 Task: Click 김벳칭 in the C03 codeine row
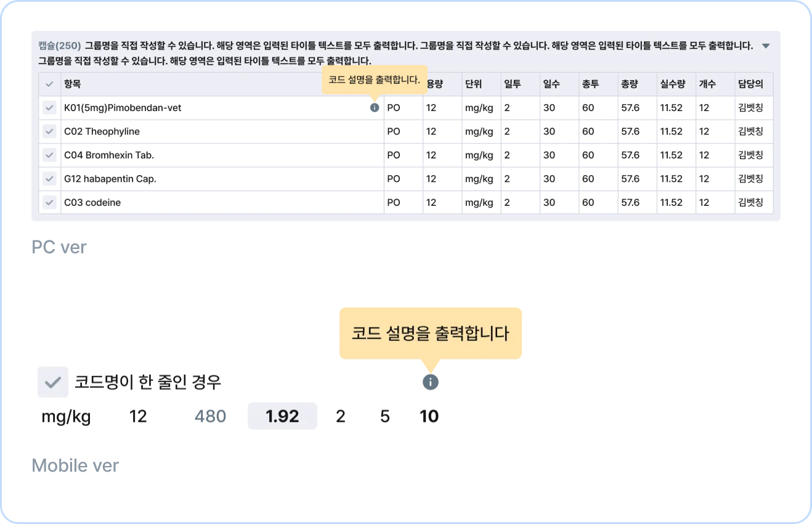[x=750, y=202]
